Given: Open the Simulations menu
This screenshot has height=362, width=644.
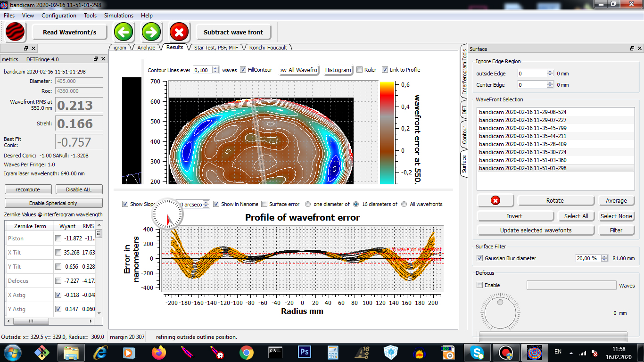Looking at the screenshot, I should (119, 16).
